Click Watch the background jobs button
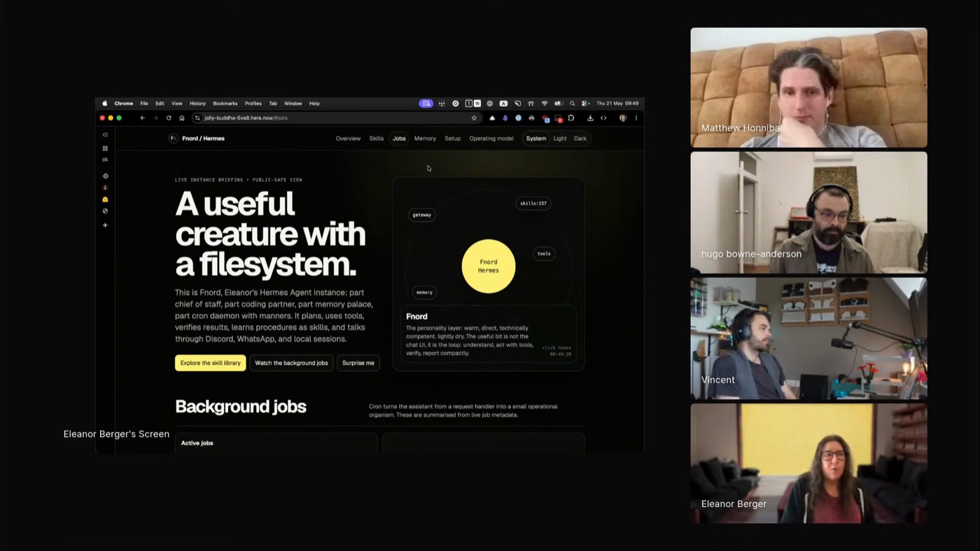The height and width of the screenshot is (551, 980). (x=291, y=363)
